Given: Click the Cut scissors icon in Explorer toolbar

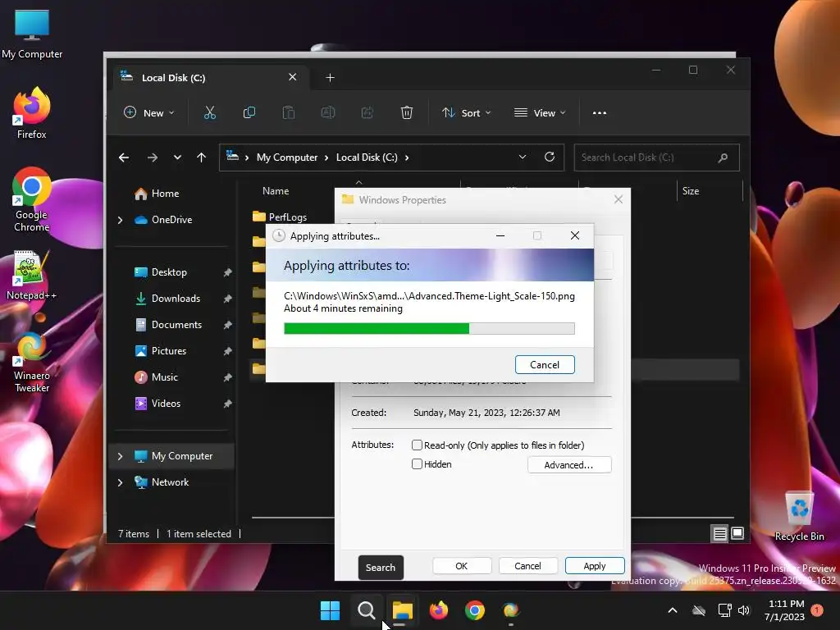Looking at the screenshot, I should [x=209, y=113].
